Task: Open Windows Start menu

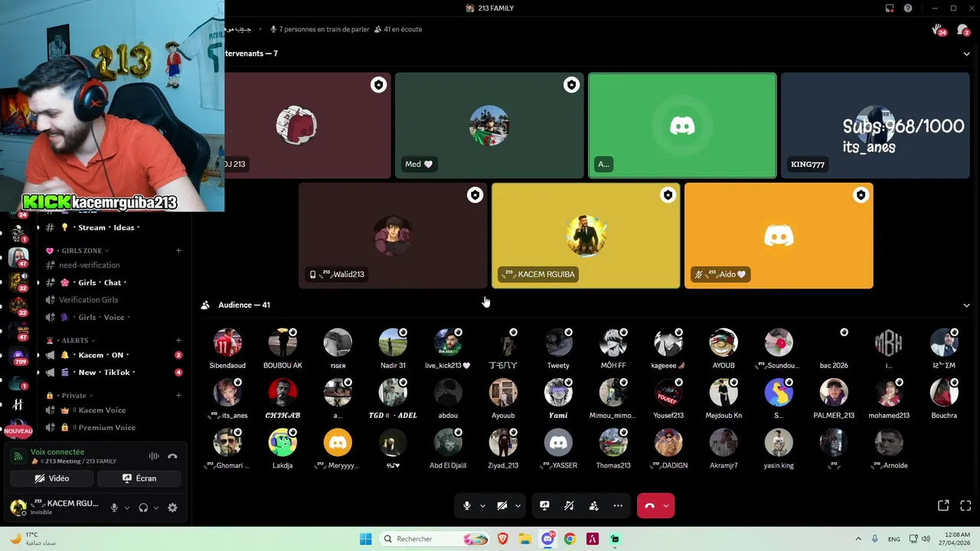Action: click(x=365, y=539)
